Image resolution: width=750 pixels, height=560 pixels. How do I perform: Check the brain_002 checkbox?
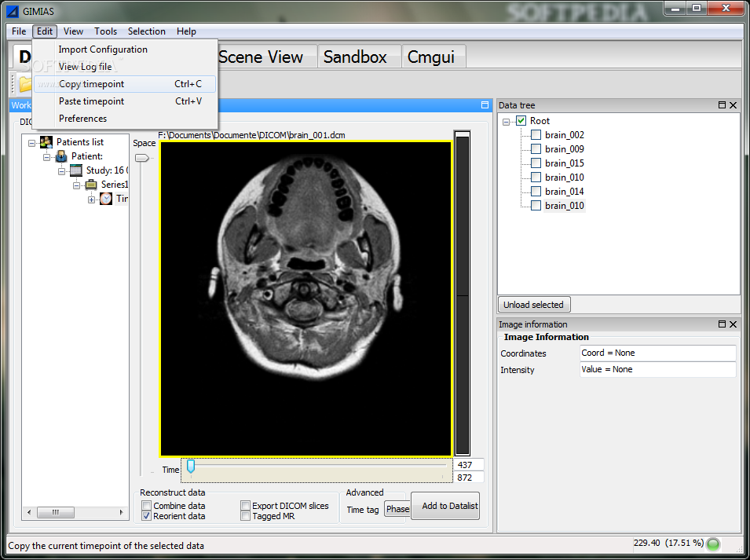(x=536, y=135)
